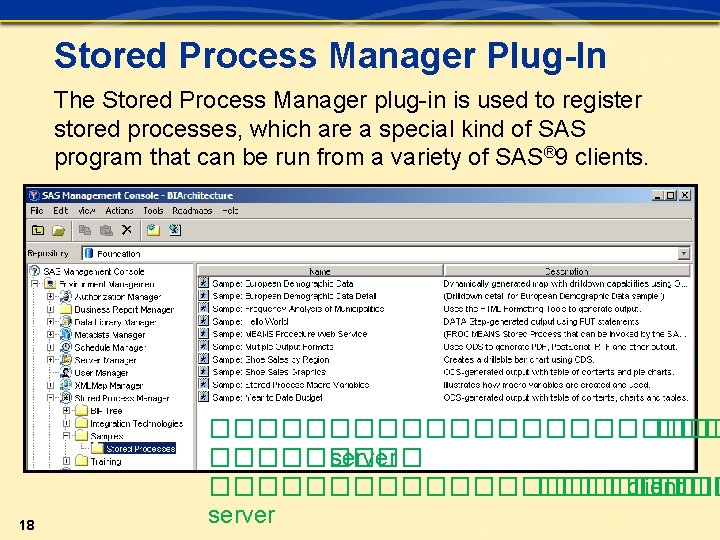
Task: Click the Open folder toolbar icon
Action: (x=59, y=230)
